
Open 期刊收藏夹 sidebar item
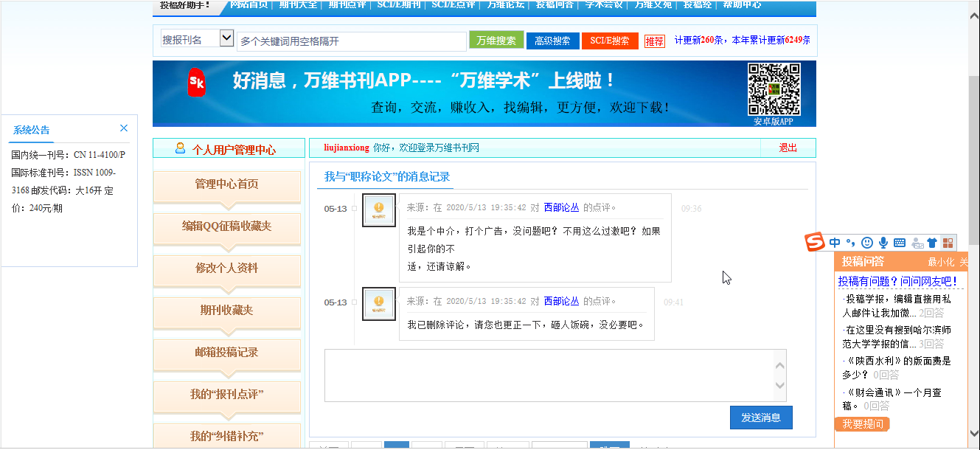(x=226, y=311)
